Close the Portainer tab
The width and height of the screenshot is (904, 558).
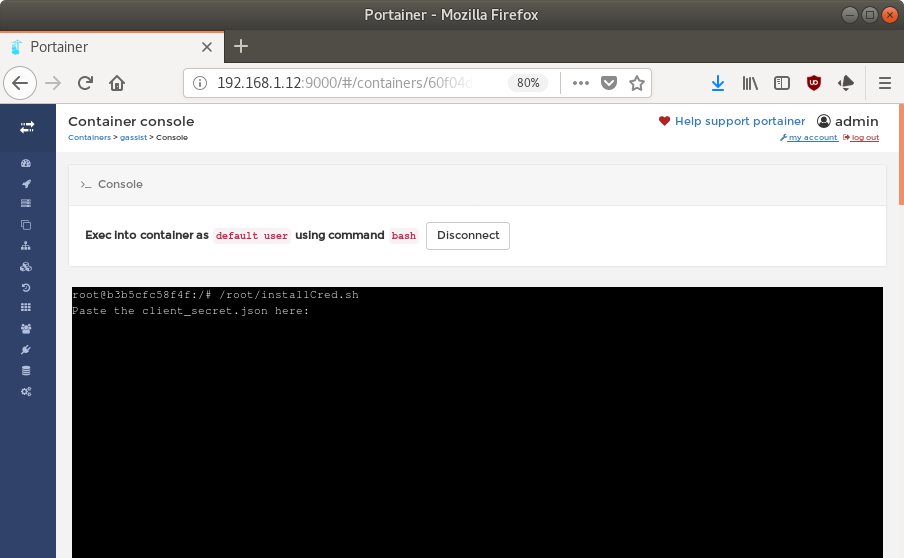[x=207, y=47]
